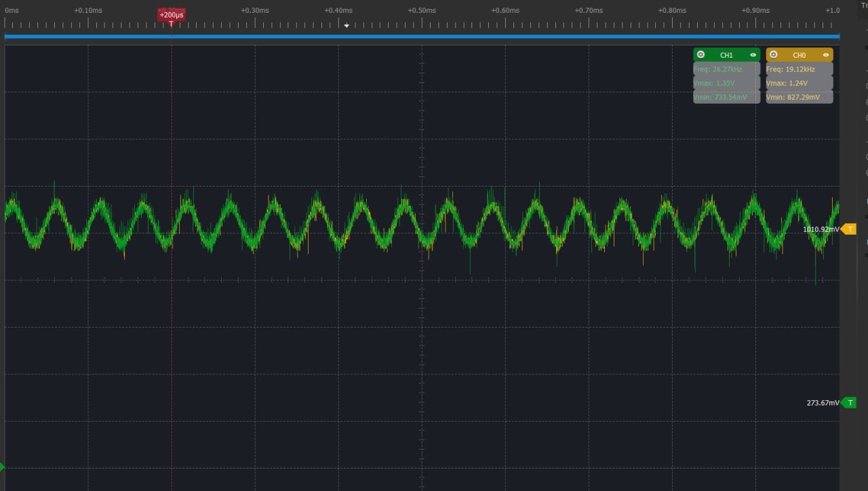Select green trigger level marker at 273.67mV
The width and height of the screenshot is (868, 491).
849,403
